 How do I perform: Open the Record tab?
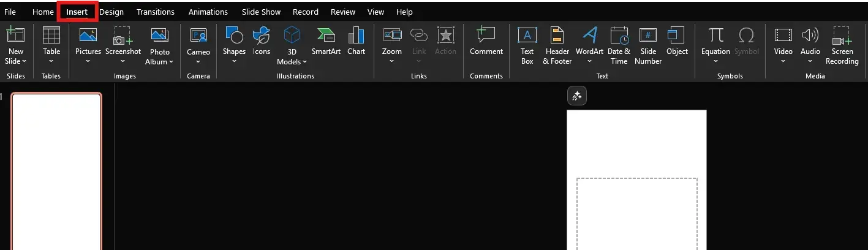click(306, 12)
